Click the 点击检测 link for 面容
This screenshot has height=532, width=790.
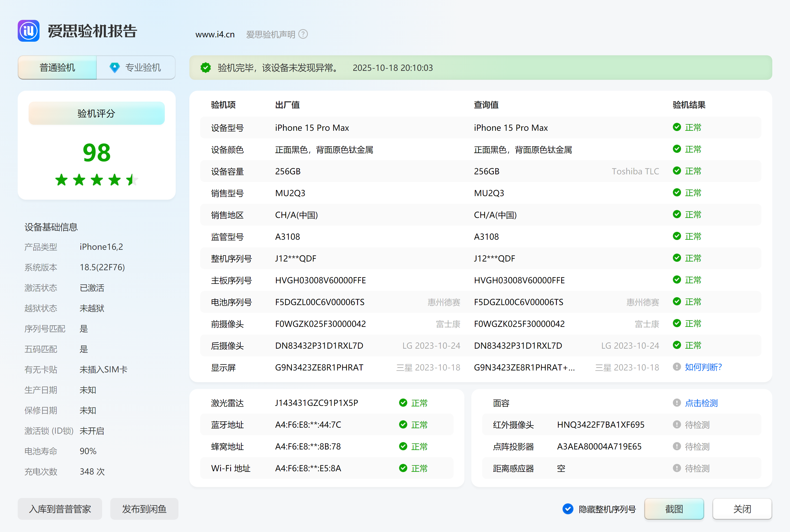[x=701, y=403]
